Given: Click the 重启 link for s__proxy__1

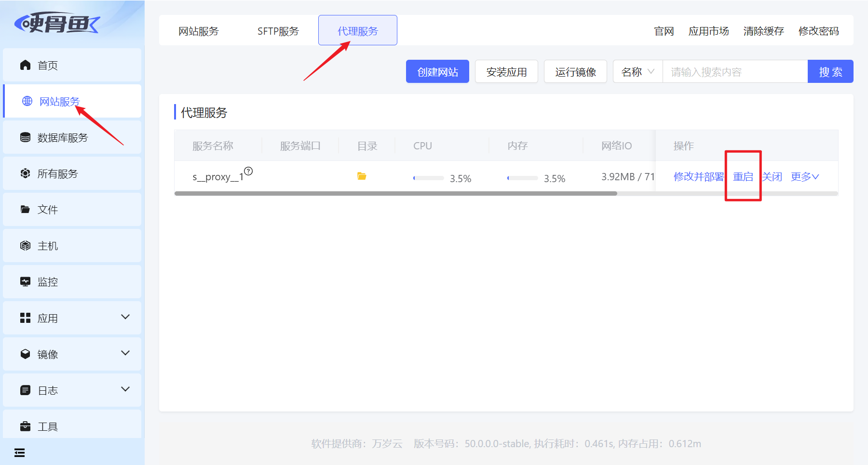Looking at the screenshot, I should [743, 177].
